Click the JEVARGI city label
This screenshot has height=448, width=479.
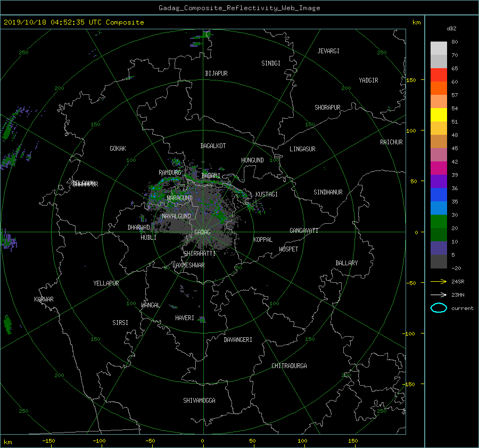point(328,51)
